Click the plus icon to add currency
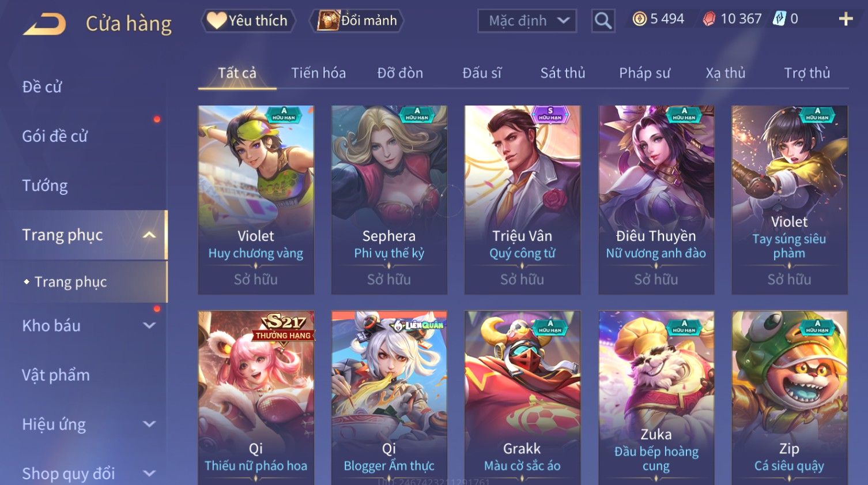 (x=846, y=19)
